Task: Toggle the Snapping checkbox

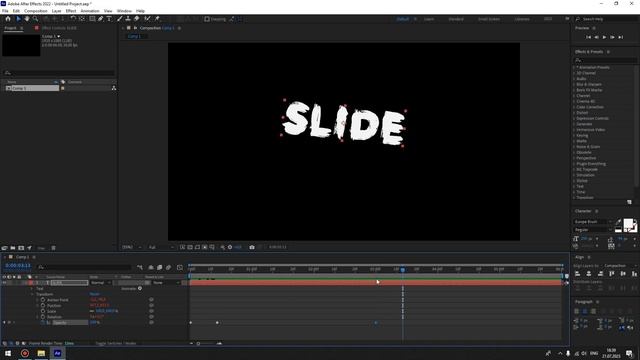Action: tap(207, 19)
